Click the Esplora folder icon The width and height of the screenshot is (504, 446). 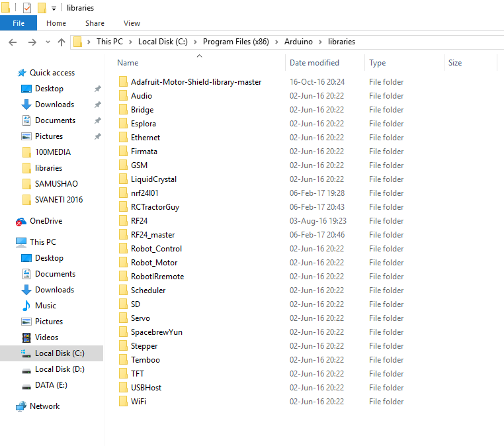pos(123,124)
